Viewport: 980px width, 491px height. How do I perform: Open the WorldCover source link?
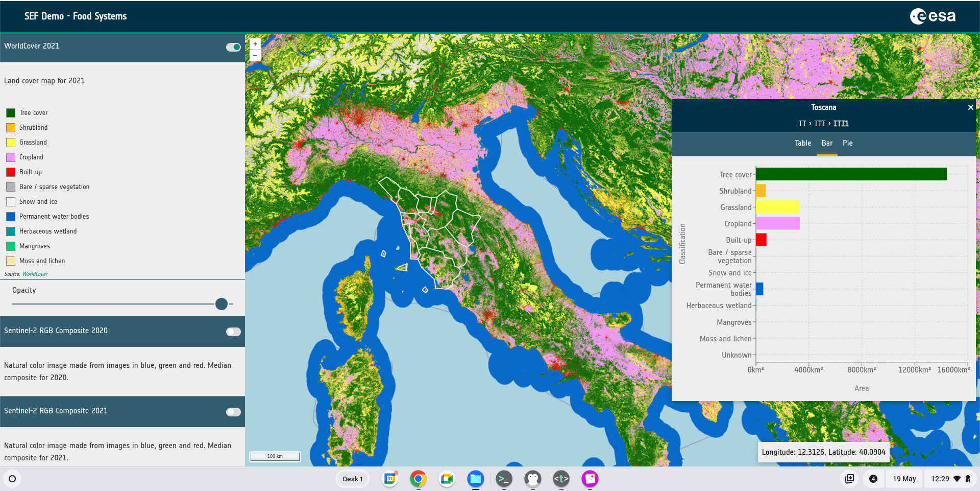[35, 274]
